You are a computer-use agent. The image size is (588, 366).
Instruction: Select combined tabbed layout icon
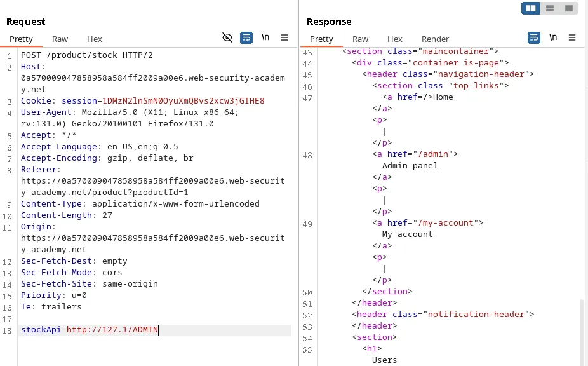pyautogui.click(x=568, y=8)
